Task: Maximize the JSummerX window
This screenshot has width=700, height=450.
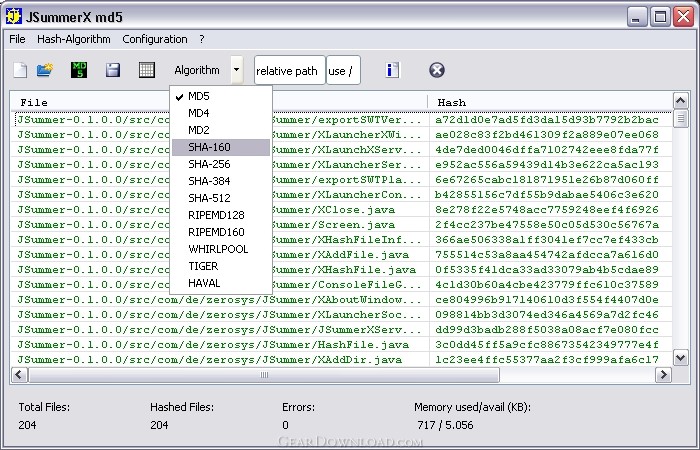Action: (x=660, y=17)
